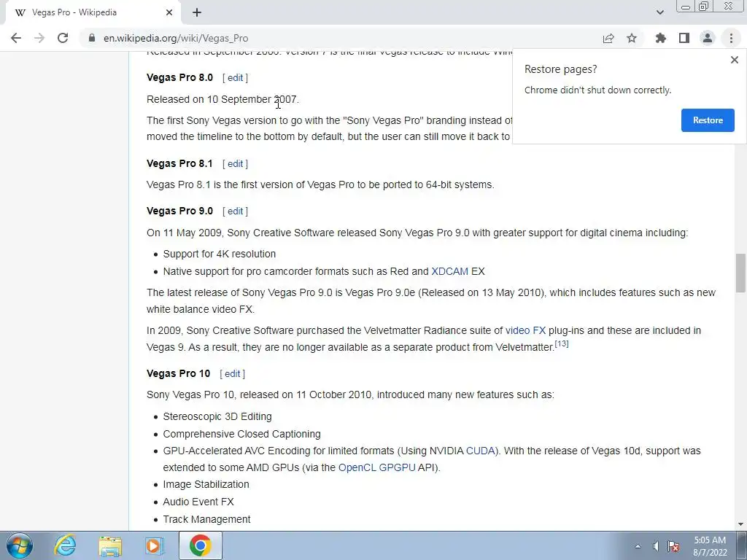Open the Chrome profile avatar
This screenshot has width=747, height=560.
coord(708,38)
